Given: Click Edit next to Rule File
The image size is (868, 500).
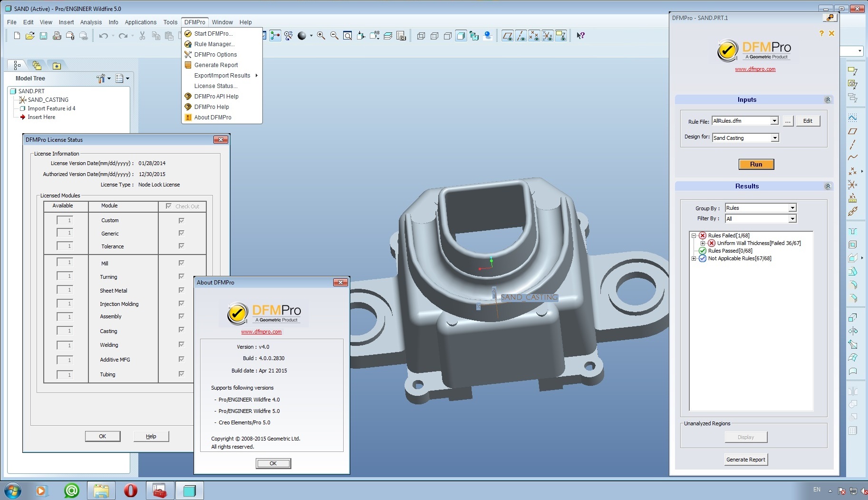Looking at the screenshot, I should point(808,121).
